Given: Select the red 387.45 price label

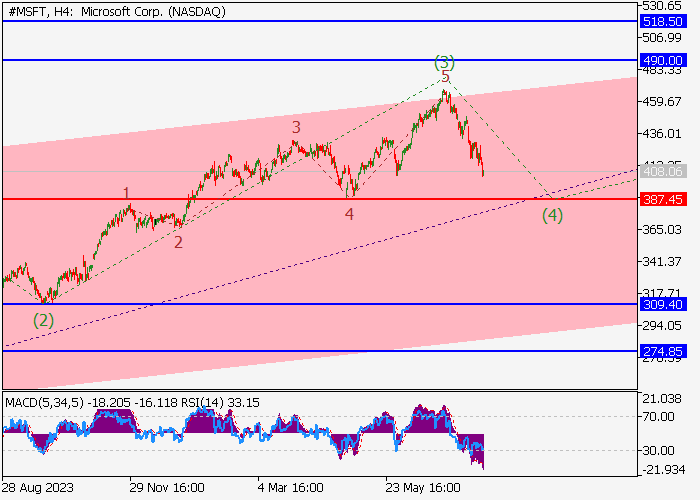Looking at the screenshot, I should (x=662, y=199).
